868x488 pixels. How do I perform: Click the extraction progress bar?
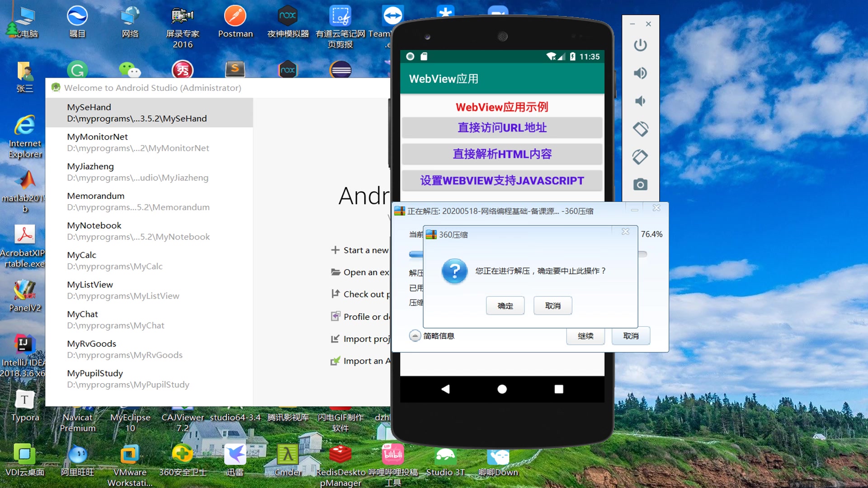(416, 254)
